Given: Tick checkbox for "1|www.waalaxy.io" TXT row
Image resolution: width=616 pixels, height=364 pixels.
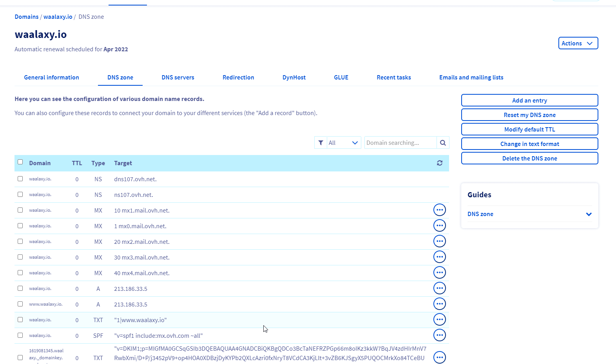Looking at the screenshot, I should 20,320.
